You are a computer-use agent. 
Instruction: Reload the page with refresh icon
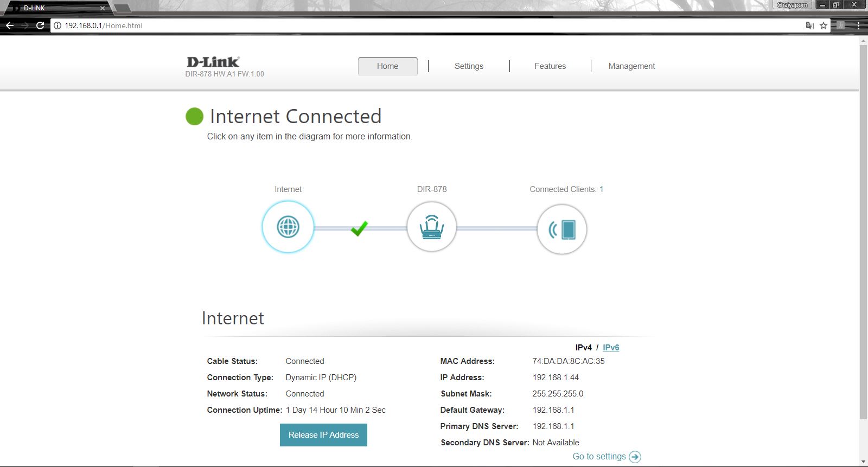pyautogui.click(x=40, y=25)
